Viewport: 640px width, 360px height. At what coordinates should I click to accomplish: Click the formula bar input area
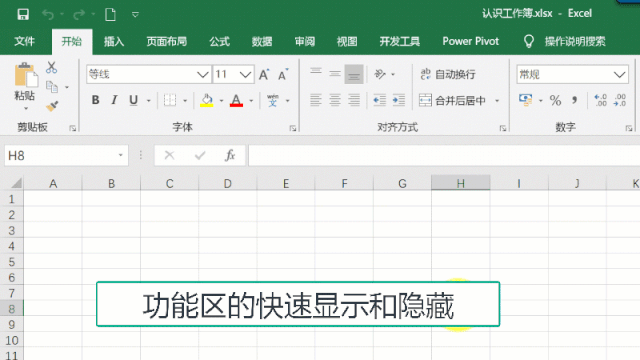pyautogui.click(x=444, y=156)
